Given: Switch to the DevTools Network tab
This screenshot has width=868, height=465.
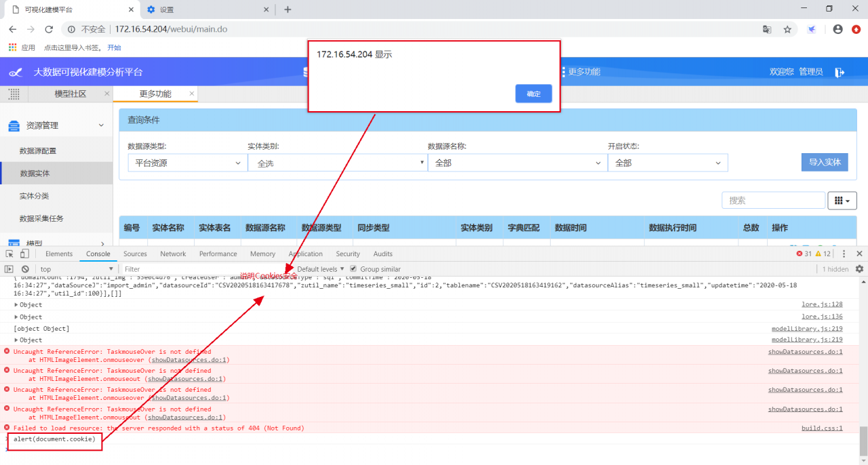Looking at the screenshot, I should coord(173,254).
